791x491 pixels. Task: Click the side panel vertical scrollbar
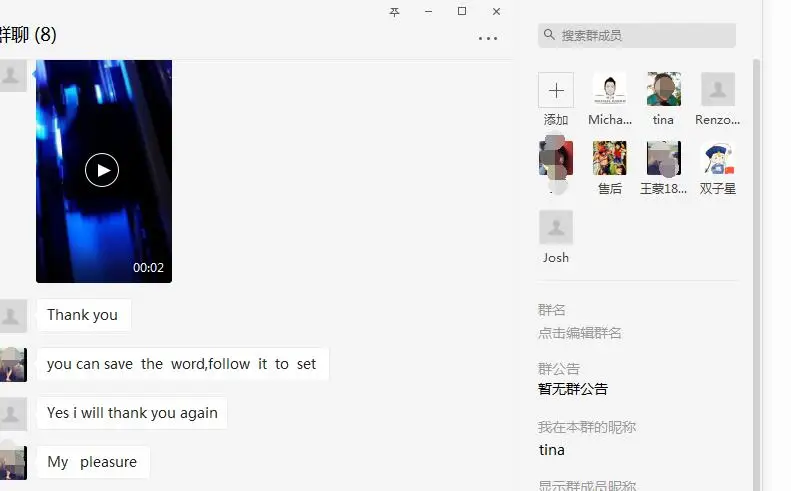tap(756, 275)
